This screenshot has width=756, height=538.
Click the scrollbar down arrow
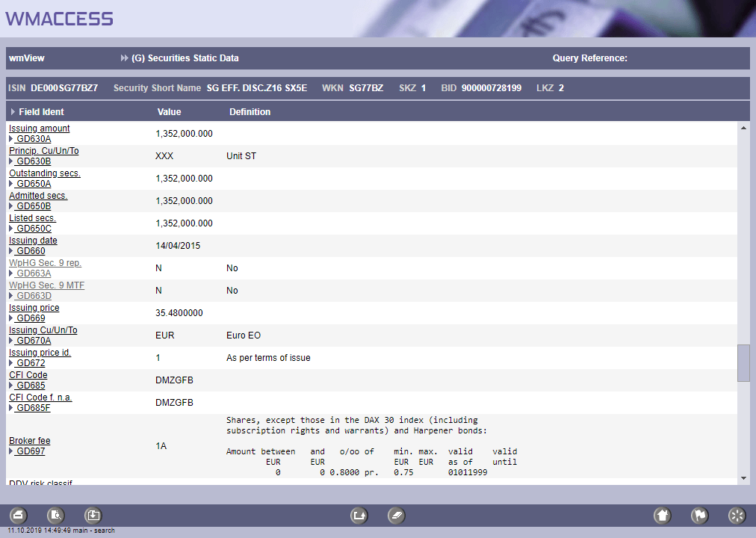tap(743, 478)
